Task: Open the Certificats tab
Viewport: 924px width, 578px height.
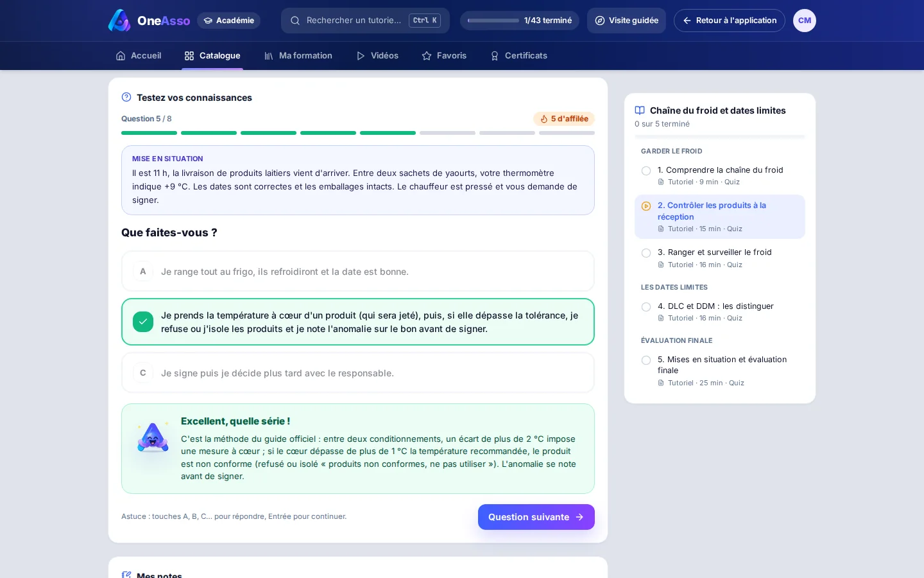Action: point(518,56)
